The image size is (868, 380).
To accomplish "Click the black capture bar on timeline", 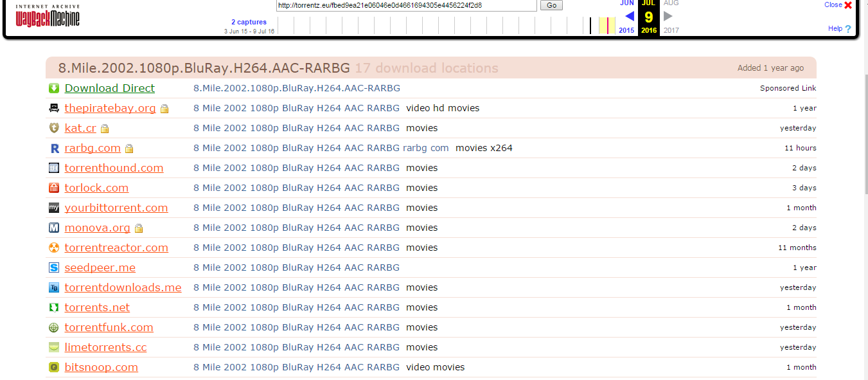I will point(590,26).
